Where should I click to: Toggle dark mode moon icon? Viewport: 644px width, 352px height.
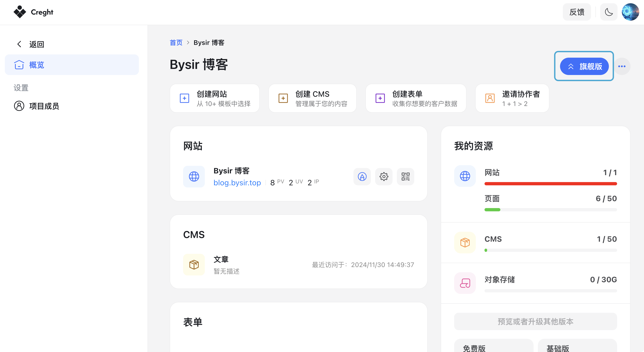(609, 12)
